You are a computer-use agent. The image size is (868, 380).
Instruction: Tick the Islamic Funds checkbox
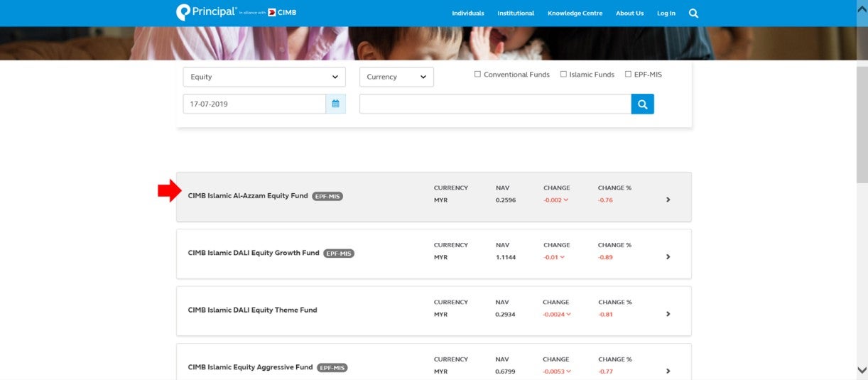pyautogui.click(x=563, y=75)
